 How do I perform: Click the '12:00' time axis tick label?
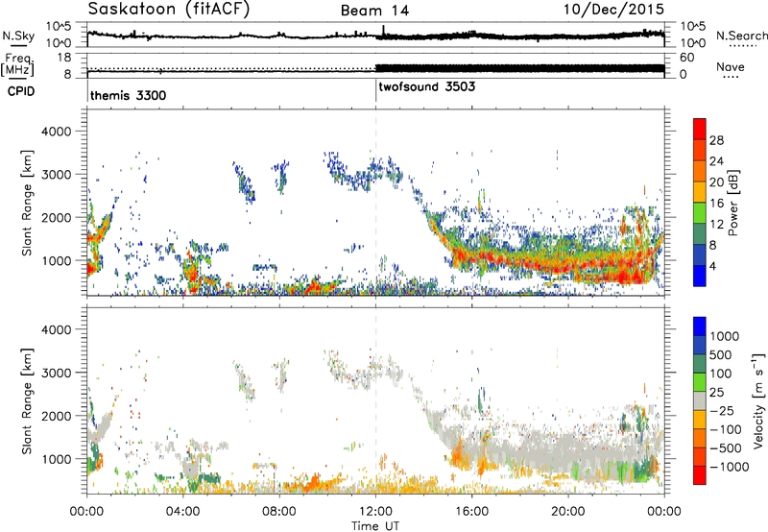click(375, 512)
